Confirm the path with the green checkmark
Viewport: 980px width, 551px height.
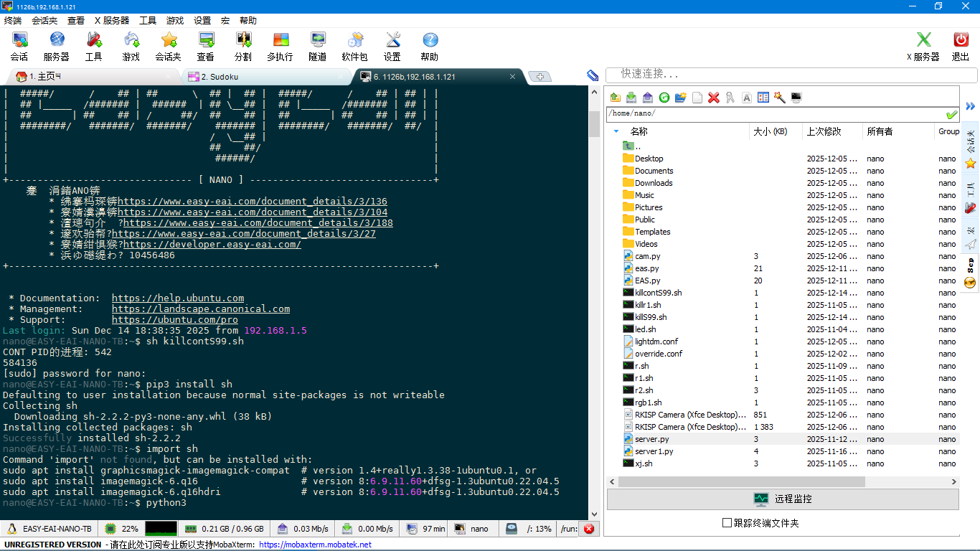tap(951, 114)
